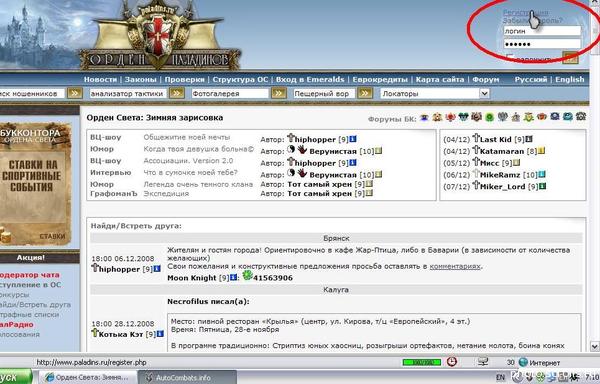Click the Регистрация link
Screen dimensions: 600x384
point(525,13)
